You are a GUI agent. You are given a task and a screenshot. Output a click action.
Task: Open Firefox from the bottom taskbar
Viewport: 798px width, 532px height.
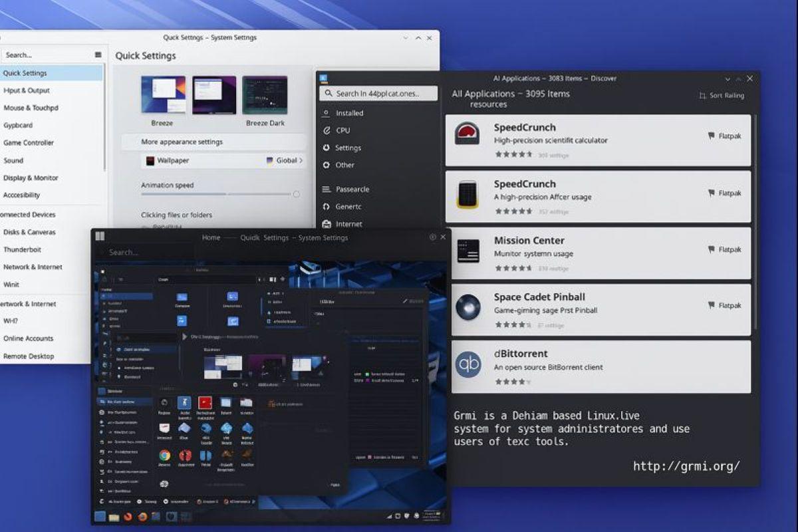[x=142, y=516]
